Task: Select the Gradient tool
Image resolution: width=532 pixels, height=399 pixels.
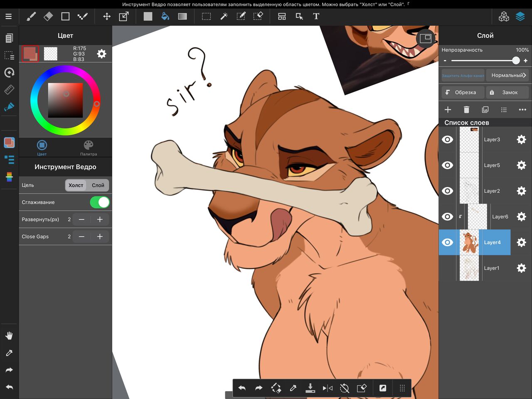Action: (x=182, y=16)
